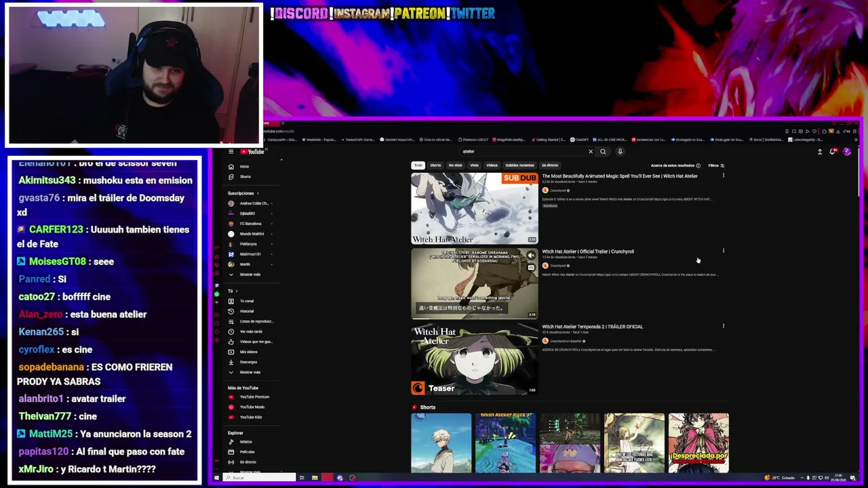This screenshot has width=868, height=488.
Task: Open the Suscripciones section chevron
Action: (x=259, y=193)
